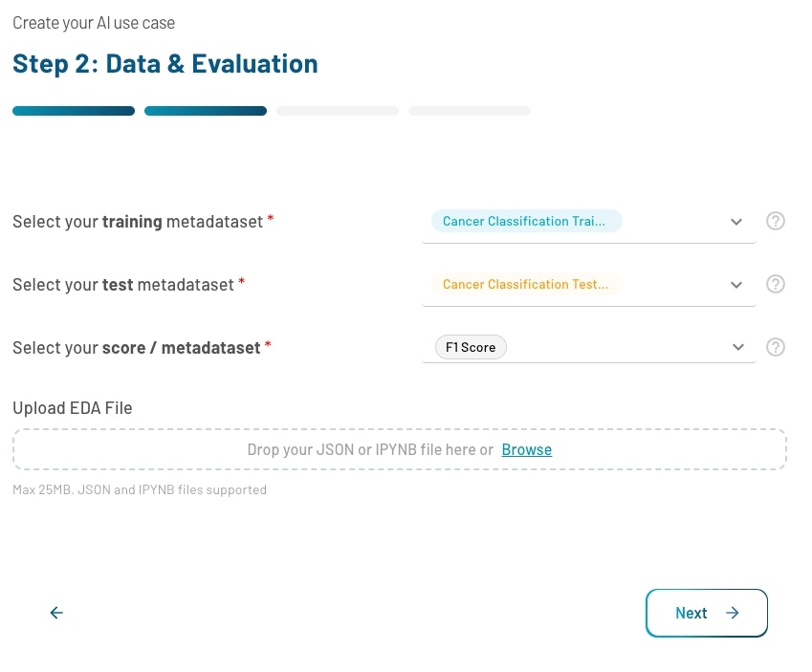812x672 pixels.
Task: Open help for the test metadataset field
Action: tap(776, 284)
